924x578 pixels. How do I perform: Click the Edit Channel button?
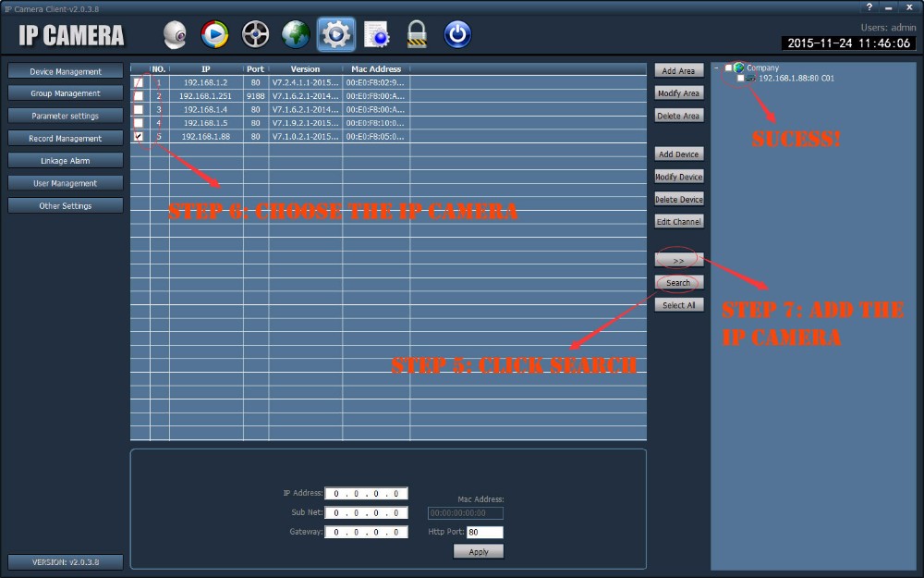click(679, 222)
